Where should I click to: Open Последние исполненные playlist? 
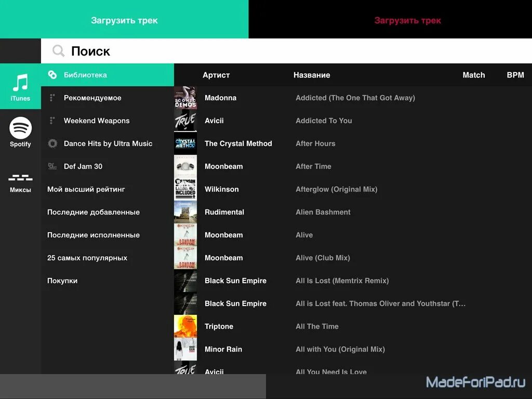pos(108,235)
